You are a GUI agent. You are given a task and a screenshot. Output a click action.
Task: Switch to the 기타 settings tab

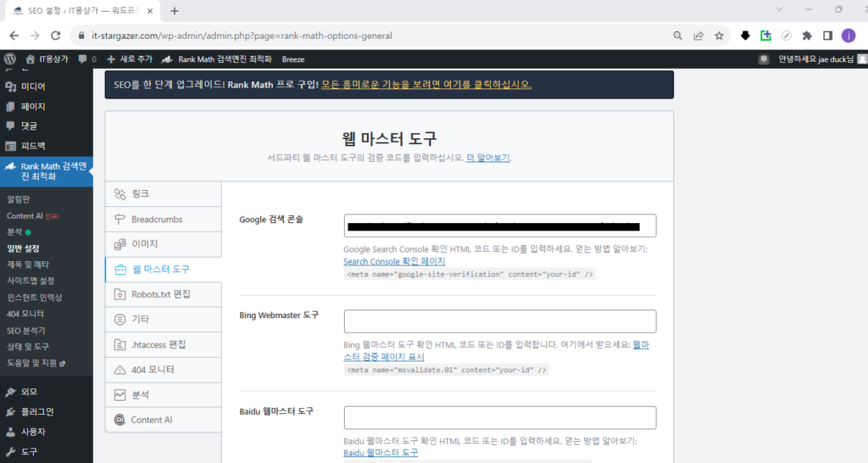[164, 320]
